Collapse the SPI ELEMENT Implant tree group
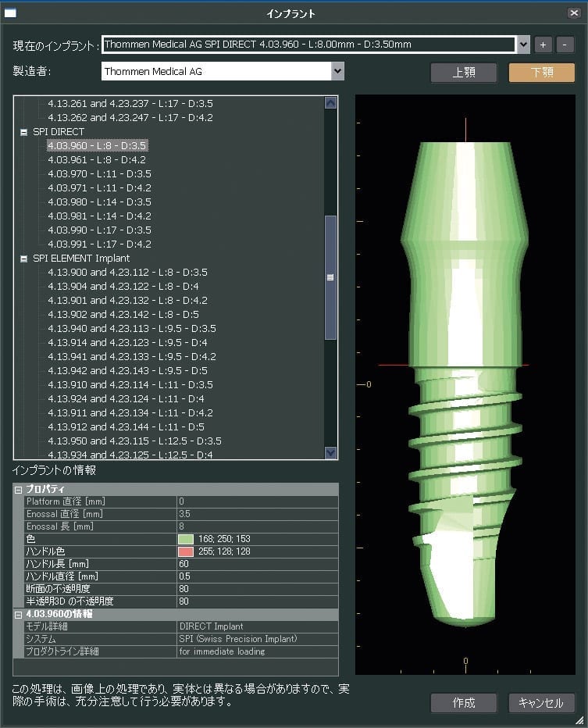 coord(24,259)
